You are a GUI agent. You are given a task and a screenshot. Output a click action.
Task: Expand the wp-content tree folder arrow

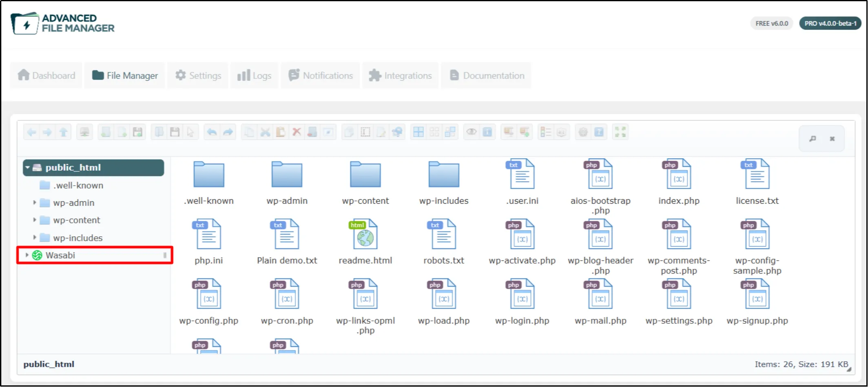point(35,220)
